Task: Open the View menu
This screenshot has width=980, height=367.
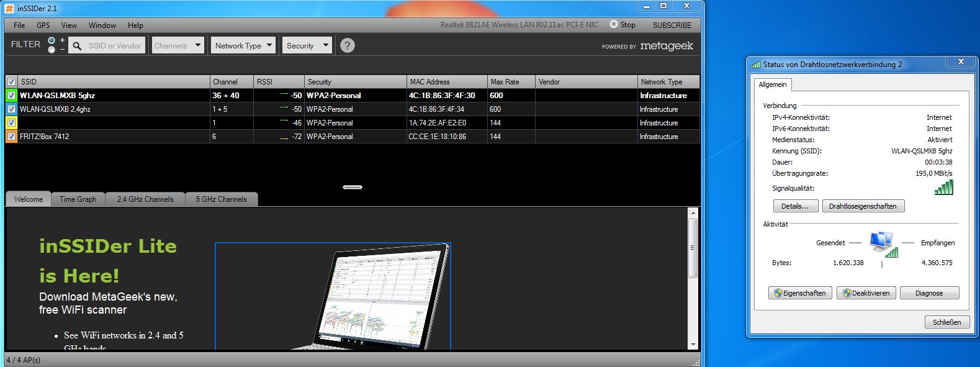Action: pyautogui.click(x=69, y=25)
